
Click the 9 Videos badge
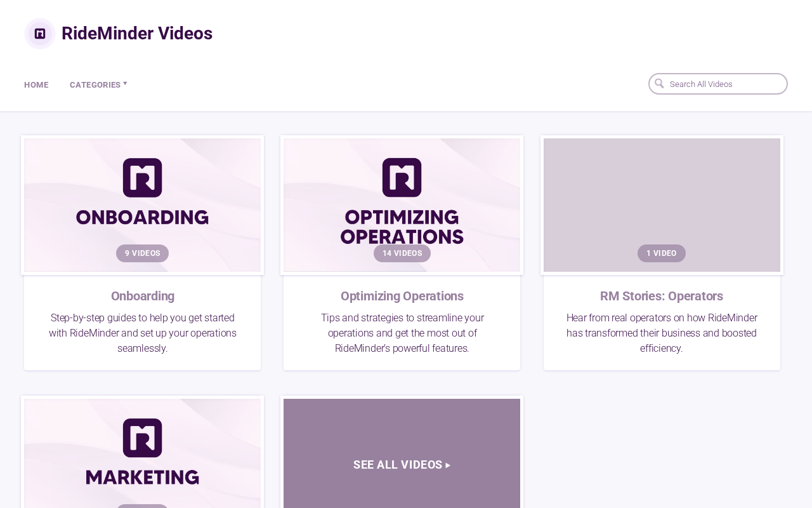[143, 253]
